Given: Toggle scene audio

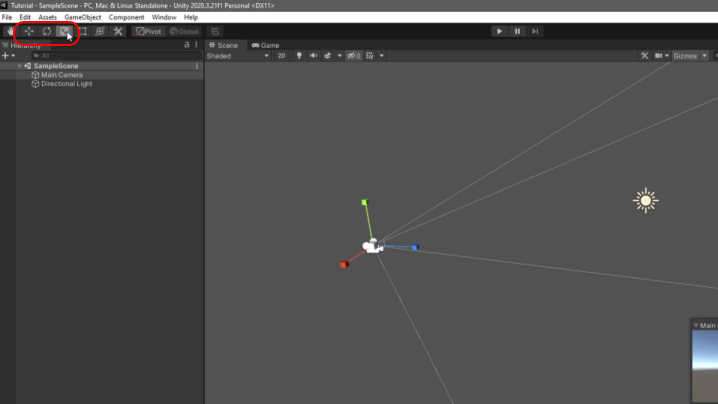Looking at the screenshot, I should click(313, 56).
